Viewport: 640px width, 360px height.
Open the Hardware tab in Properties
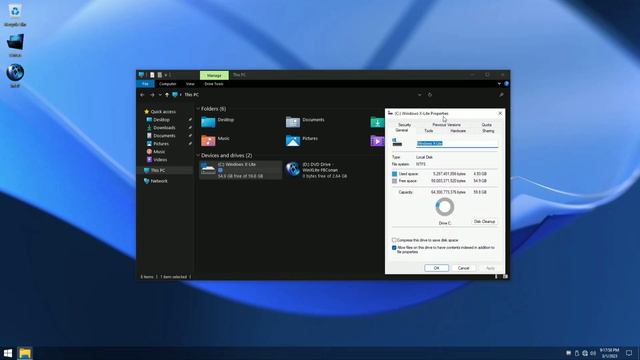pos(458,131)
